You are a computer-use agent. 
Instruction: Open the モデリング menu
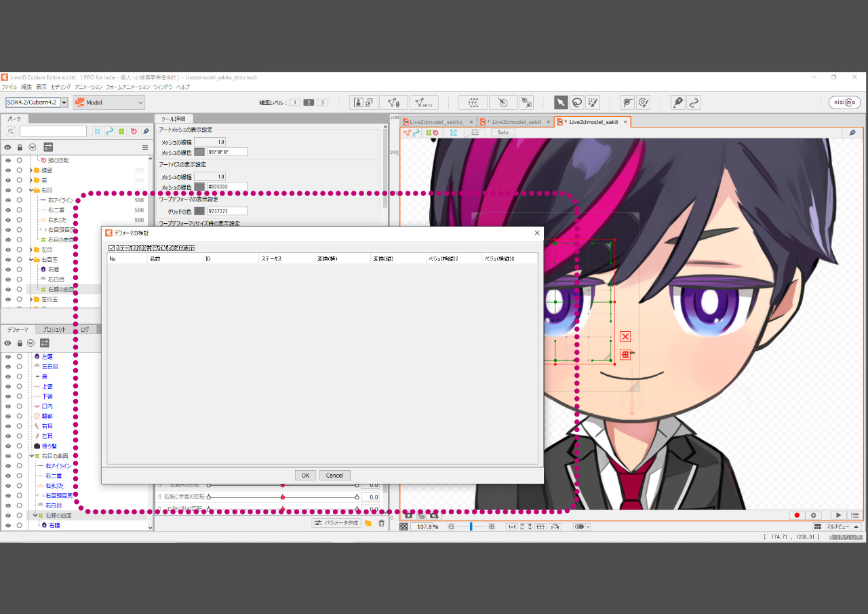60,87
